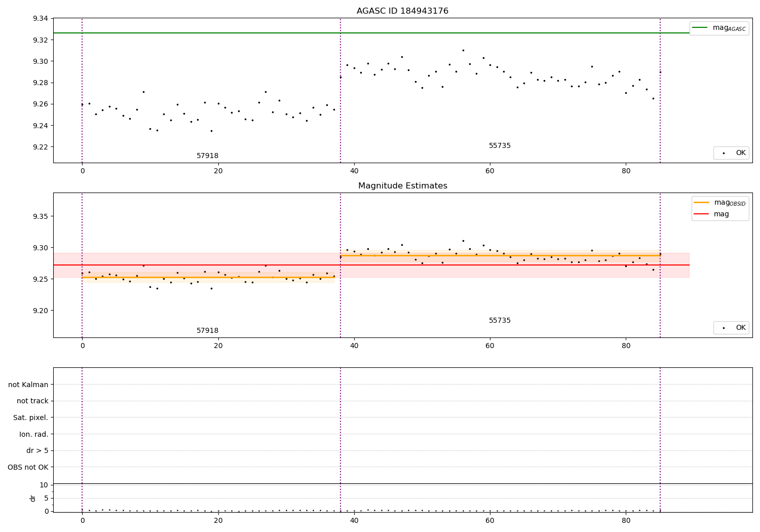Select the mag OBSID legend entry
The width and height of the screenshot is (760, 532).
coord(719,203)
